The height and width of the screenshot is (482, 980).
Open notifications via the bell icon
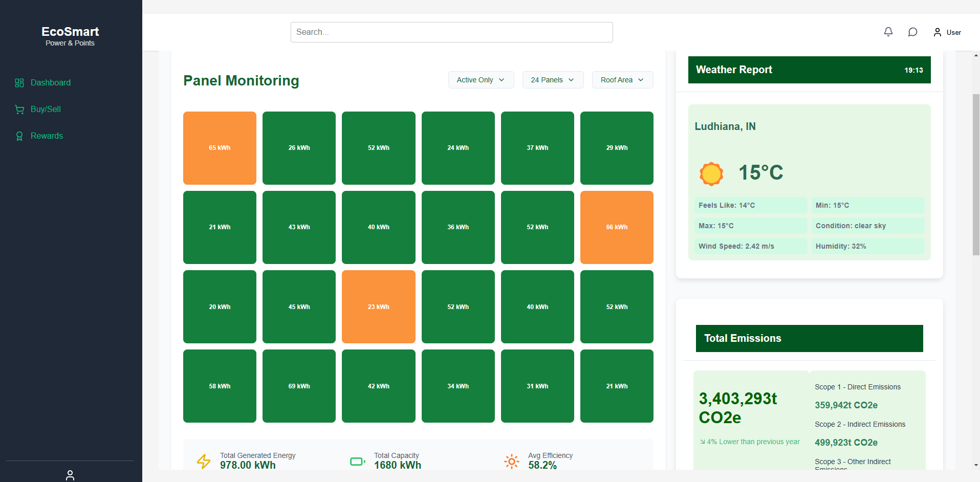tap(888, 32)
